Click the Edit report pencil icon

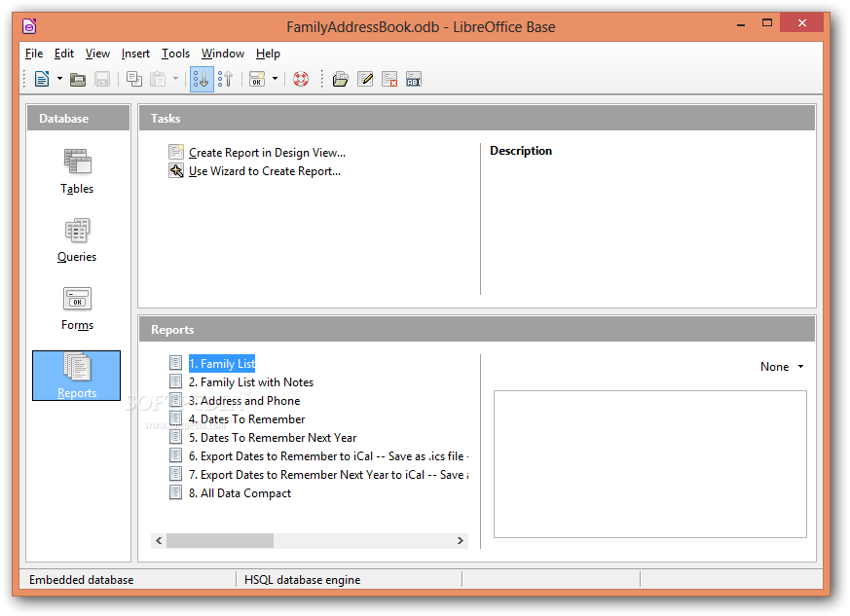(365, 80)
